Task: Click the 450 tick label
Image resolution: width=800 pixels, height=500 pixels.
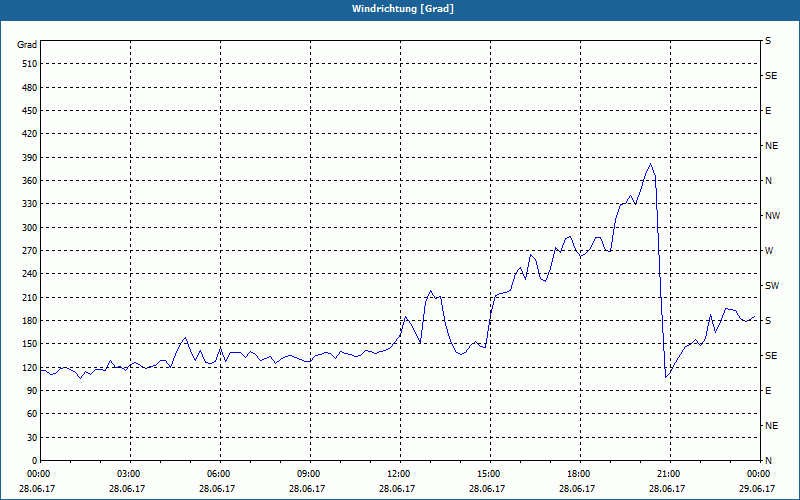Action: pos(30,111)
